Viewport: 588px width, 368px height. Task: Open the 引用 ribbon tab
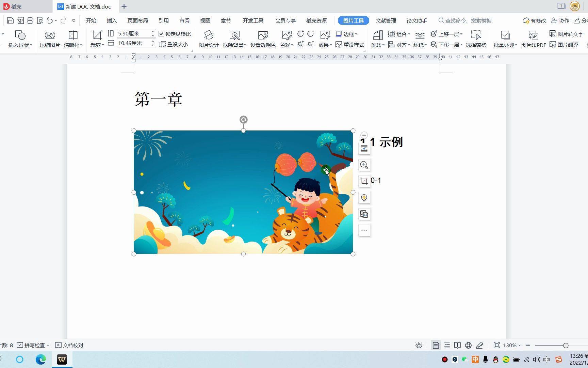(163, 20)
